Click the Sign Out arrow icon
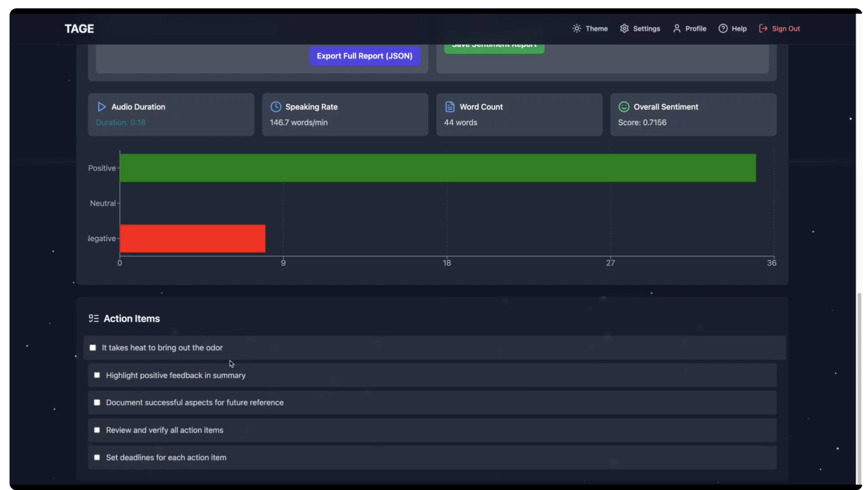 [x=763, y=29]
